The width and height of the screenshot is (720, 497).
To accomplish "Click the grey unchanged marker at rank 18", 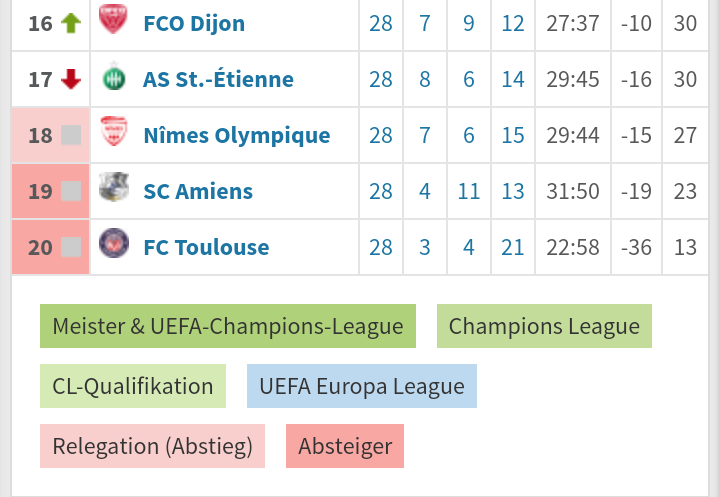I will point(71,135).
